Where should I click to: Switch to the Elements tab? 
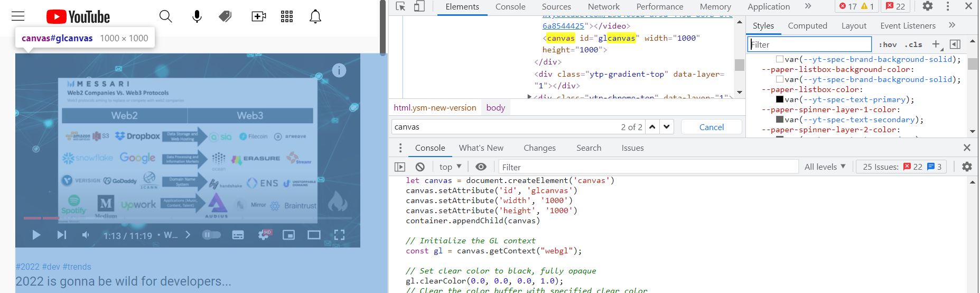tap(462, 6)
